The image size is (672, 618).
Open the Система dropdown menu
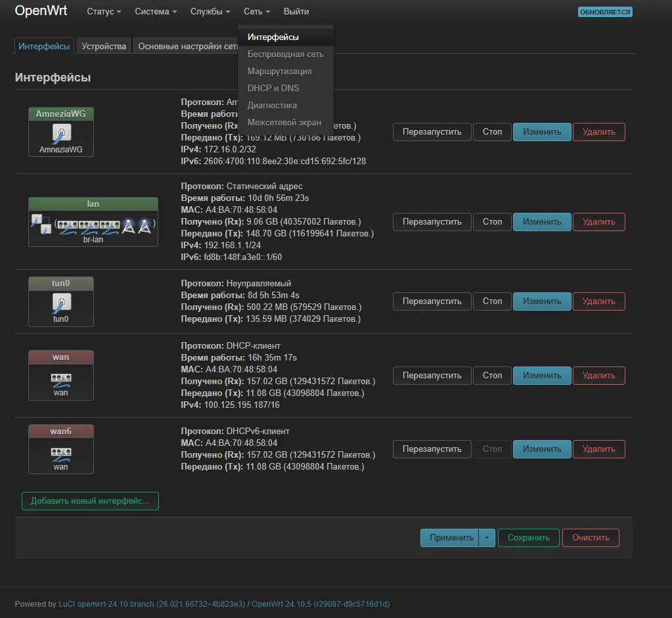click(156, 12)
